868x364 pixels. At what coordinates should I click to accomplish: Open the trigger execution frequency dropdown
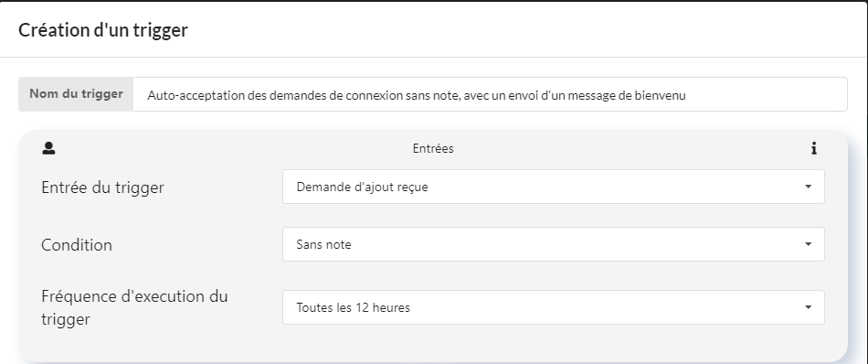554,307
